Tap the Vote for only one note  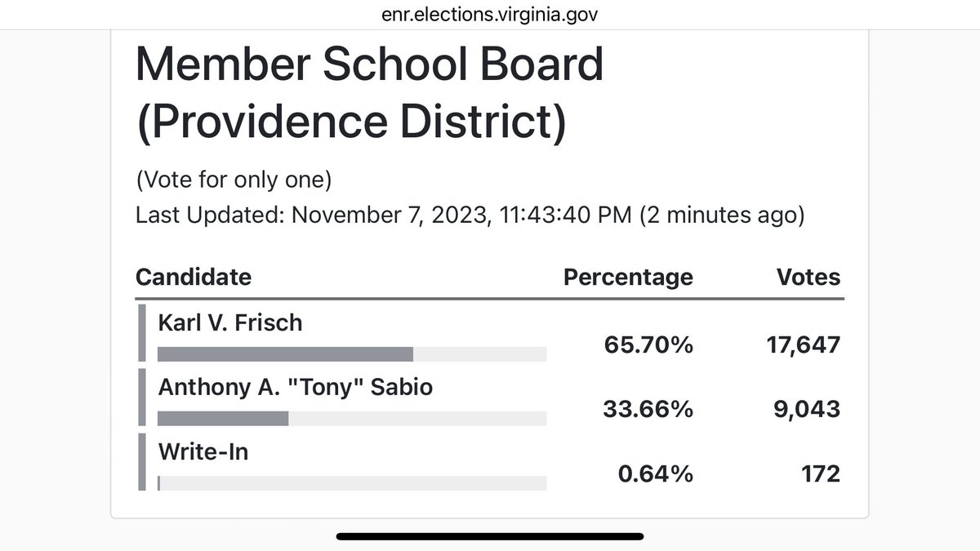pyautogui.click(x=234, y=180)
